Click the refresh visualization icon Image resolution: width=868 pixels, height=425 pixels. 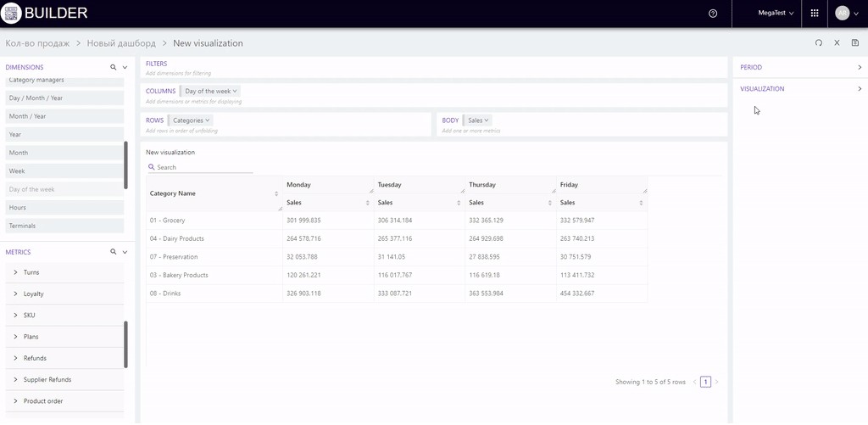[818, 43]
